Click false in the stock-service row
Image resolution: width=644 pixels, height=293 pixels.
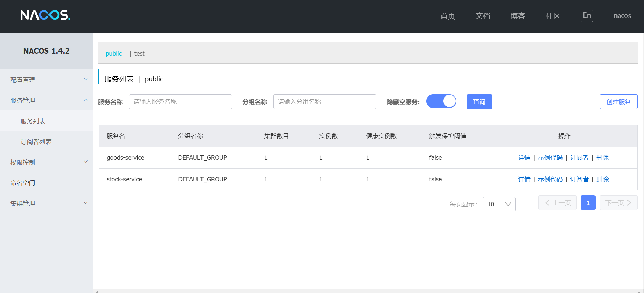tap(435, 179)
